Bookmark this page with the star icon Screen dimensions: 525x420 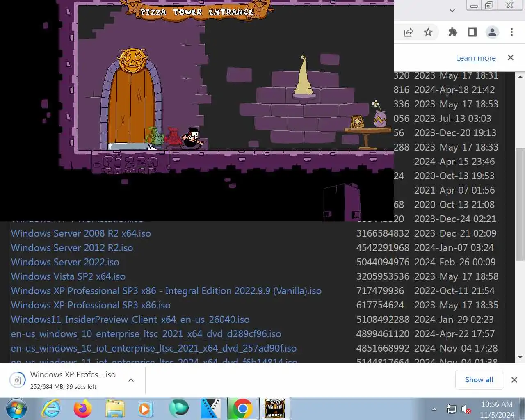[428, 32]
